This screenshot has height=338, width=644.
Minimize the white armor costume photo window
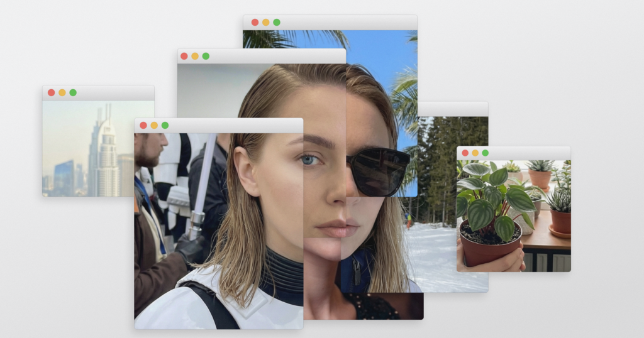[154, 125]
